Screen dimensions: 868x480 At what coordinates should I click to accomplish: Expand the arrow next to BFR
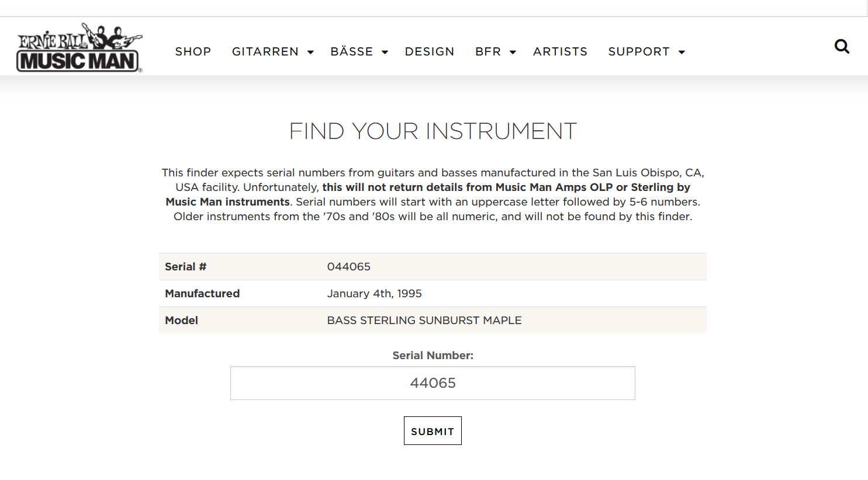tap(513, 52)
